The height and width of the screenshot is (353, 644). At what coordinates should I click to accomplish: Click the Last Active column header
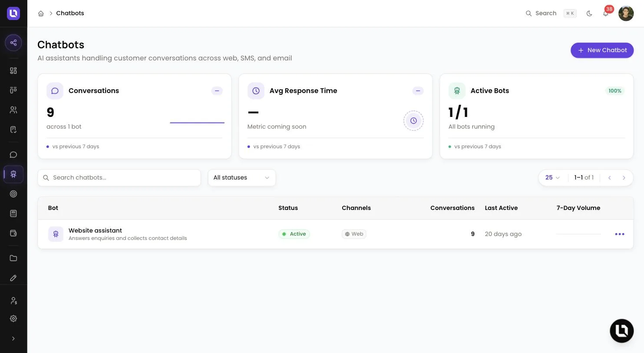(501, 208)
